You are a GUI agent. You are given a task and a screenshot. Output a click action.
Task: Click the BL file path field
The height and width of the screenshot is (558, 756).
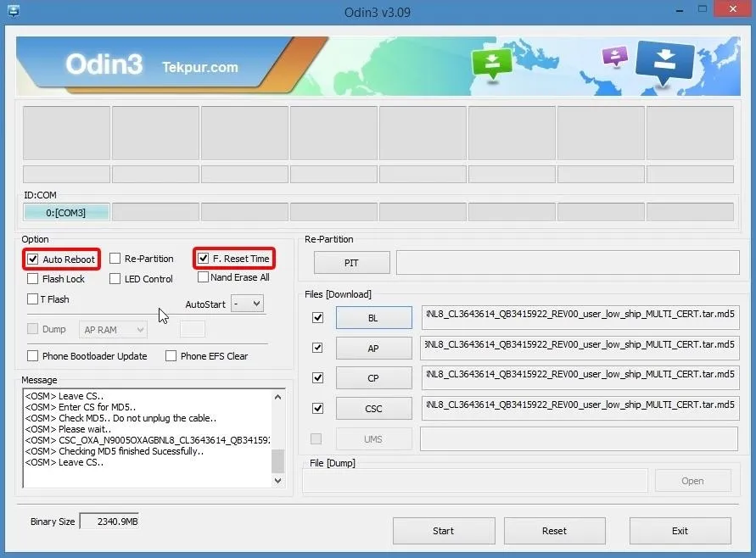(x=580, y=317)
